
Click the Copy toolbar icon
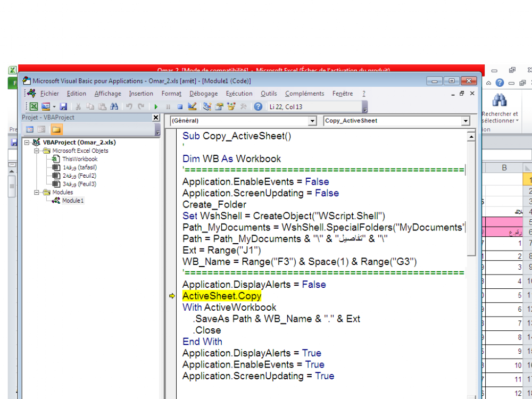pyautogui.click(x=90, y=106)
